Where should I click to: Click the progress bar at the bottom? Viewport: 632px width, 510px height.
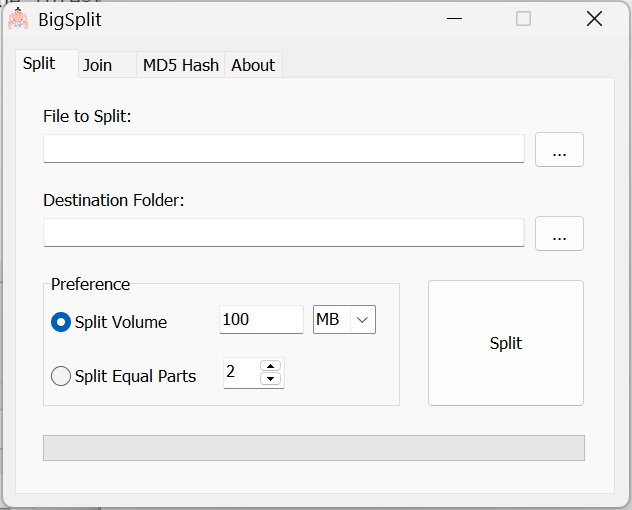point(313,448)
